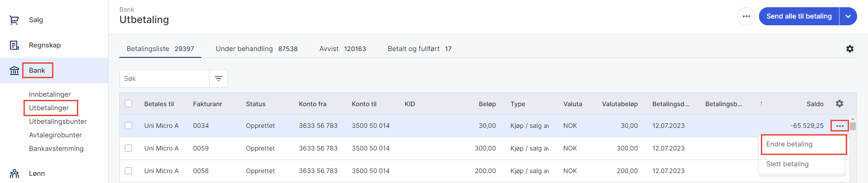Screen dimensions: 868x183
Task: Check the row for invoice 0059
Action: (128, 148)
